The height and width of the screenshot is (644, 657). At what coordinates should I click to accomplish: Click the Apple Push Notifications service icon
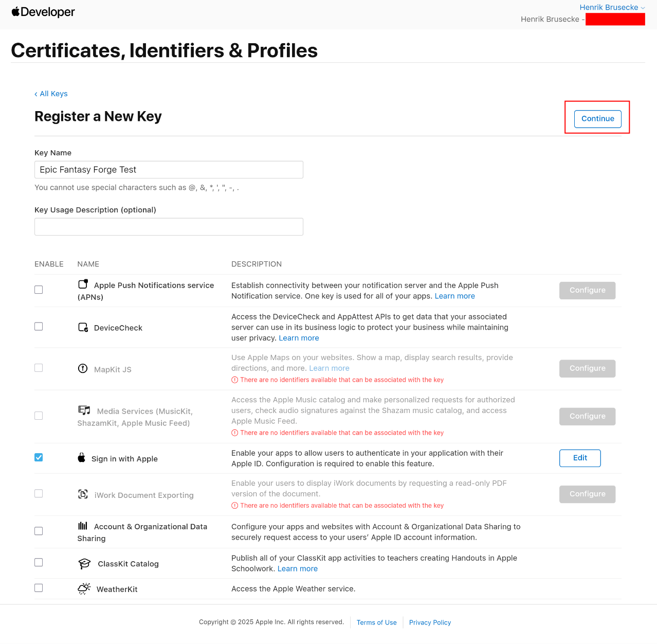[x=83, y=284]
